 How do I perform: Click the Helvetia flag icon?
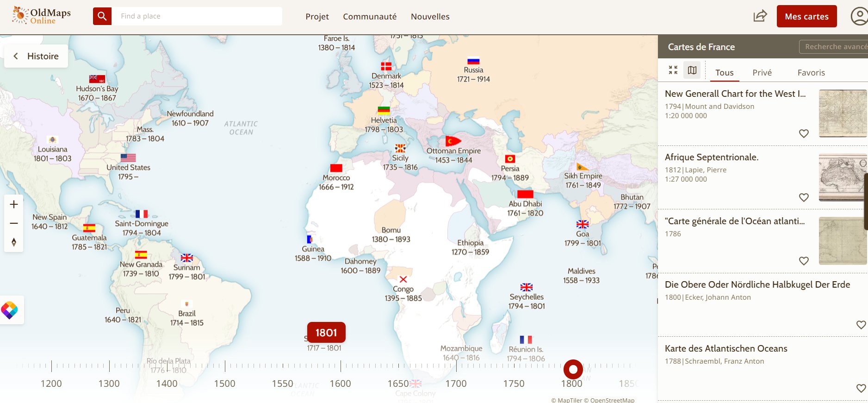pos(384,110)
